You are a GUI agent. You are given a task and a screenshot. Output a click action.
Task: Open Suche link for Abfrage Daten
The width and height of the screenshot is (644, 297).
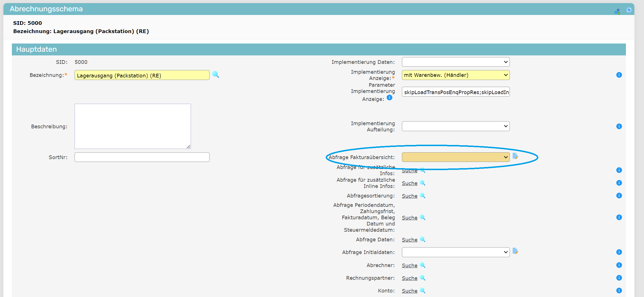[x=409, y=240]
